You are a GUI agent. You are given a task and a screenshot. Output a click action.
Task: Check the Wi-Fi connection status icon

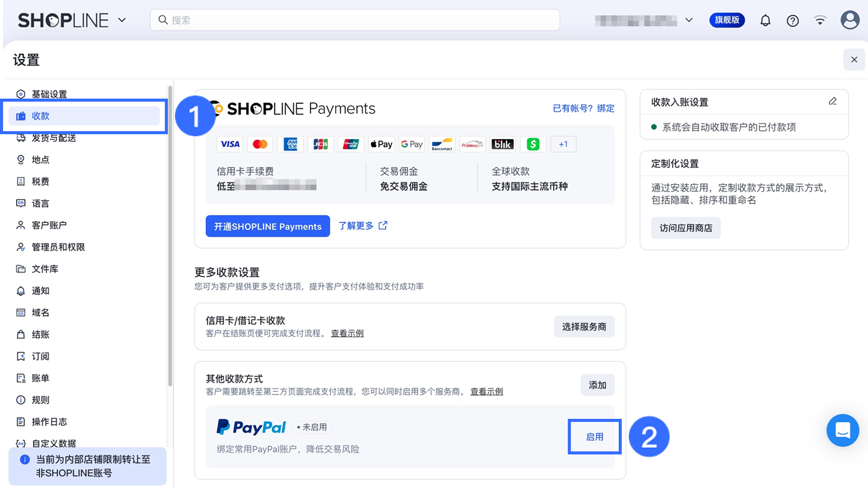tap(820, 20)
